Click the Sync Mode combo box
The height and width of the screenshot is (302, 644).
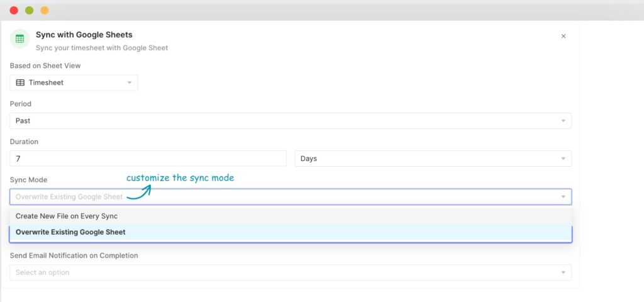[x=291, y=197]
